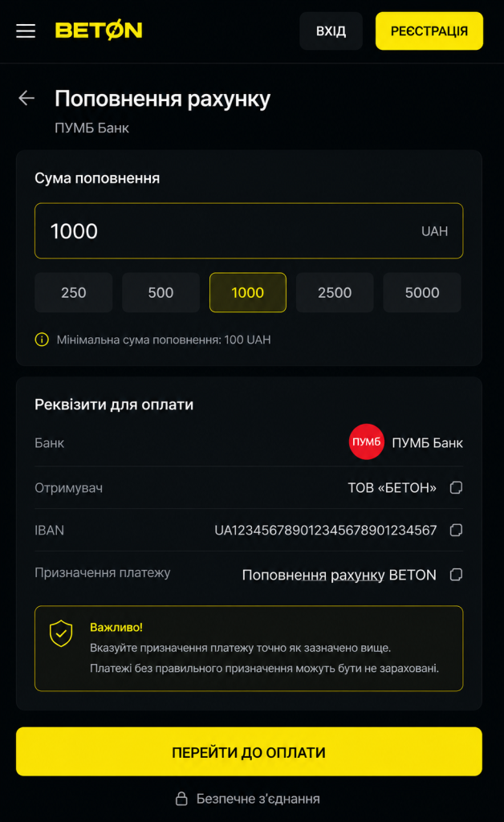
Task: Click the BETON logo
Action: point(99,31)
